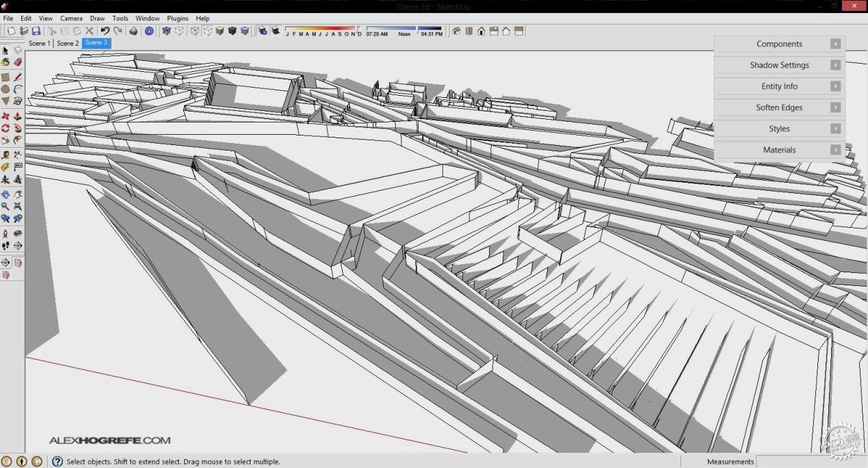The image size is (868, 468).
Task: Select the Zoom magnifier tool
Action: click(x=5, y=206)
